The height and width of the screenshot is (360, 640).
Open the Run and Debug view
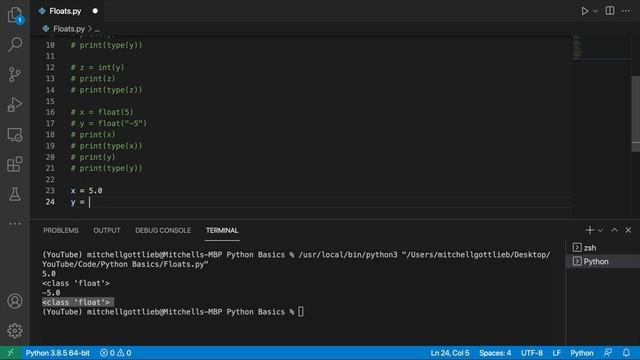(15, 104)
